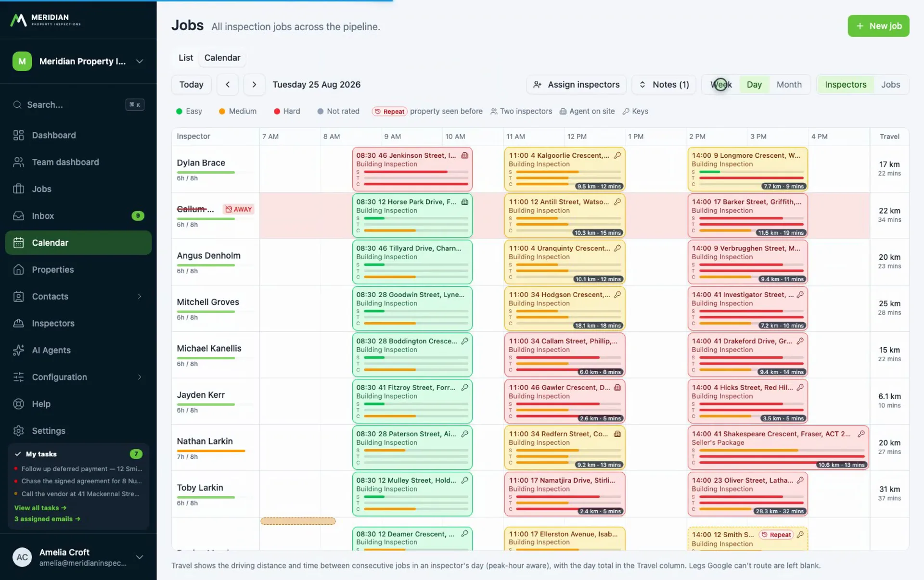The width and height of the screenshot is (924, 580).
Task: Click Repeat badge on 12 Smith Street job
Action: [x=776, y=535]
